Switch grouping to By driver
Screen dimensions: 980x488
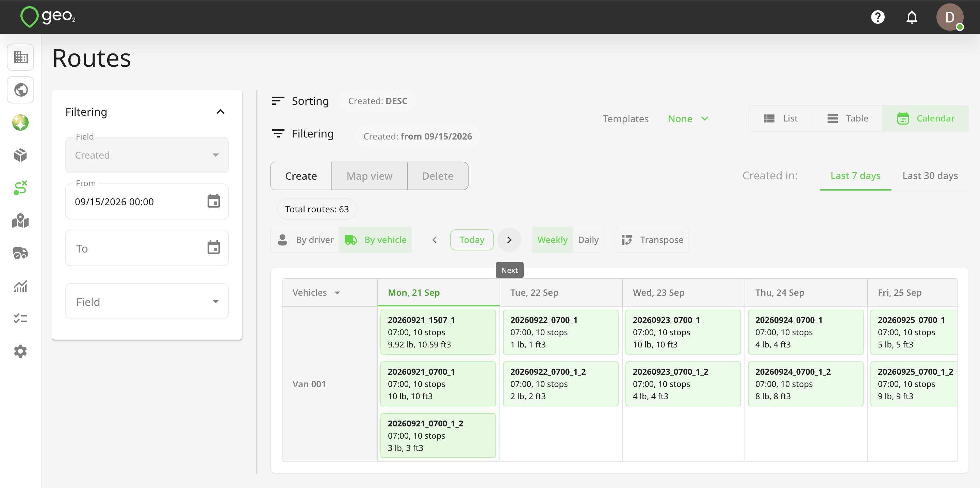305,240
